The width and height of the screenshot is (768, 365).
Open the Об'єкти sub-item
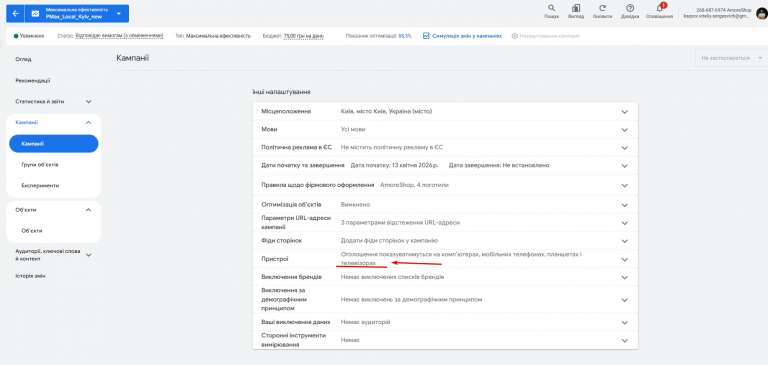pyautogui.click(x=32, y=231)
